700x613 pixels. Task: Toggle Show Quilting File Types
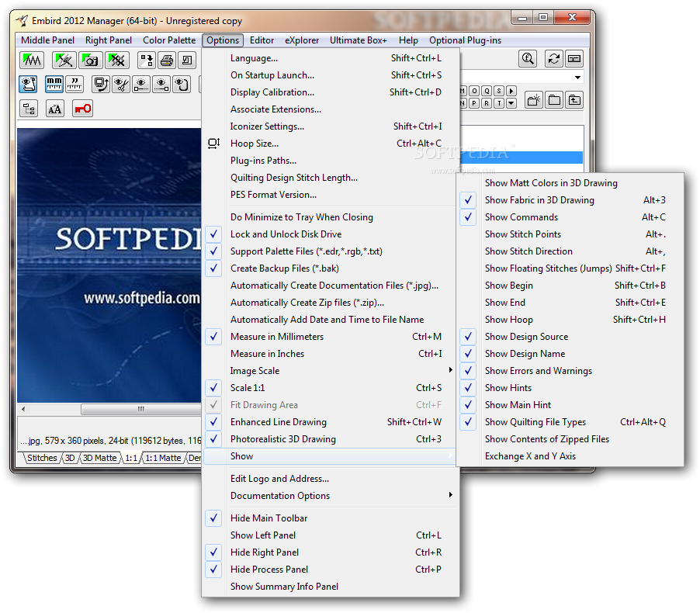(x=570, y=422)
